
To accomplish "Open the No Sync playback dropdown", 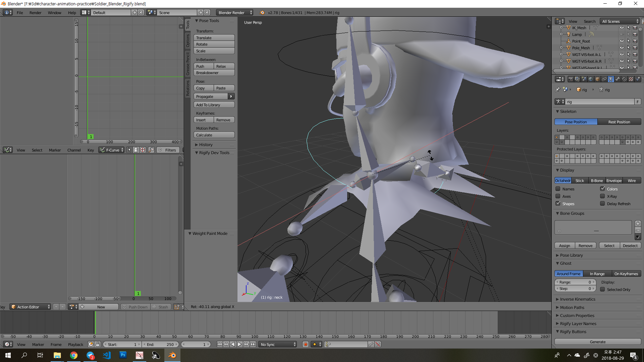I will [278, 344].
